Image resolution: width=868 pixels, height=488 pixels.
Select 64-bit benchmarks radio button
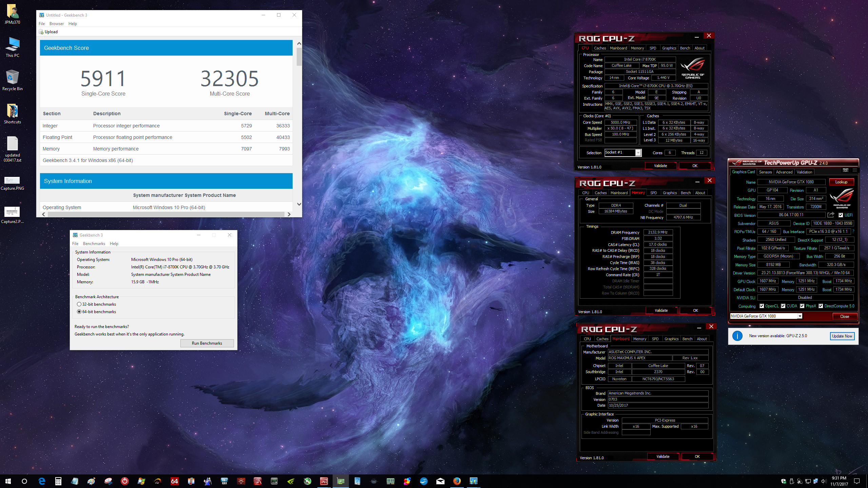point(79,312)
